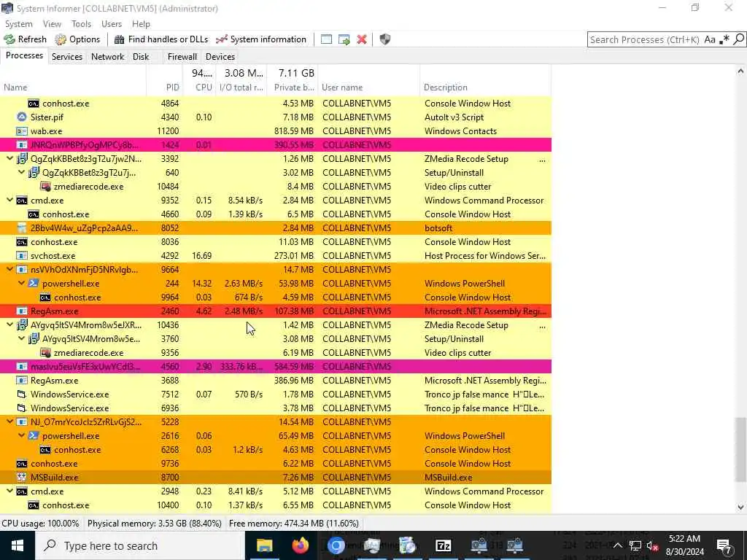This screenshot has width=747, height=560.
Task: Select the red RegAsm.exe icon, PID 2460
Action: pyautogui.click(x=22, y=311)
